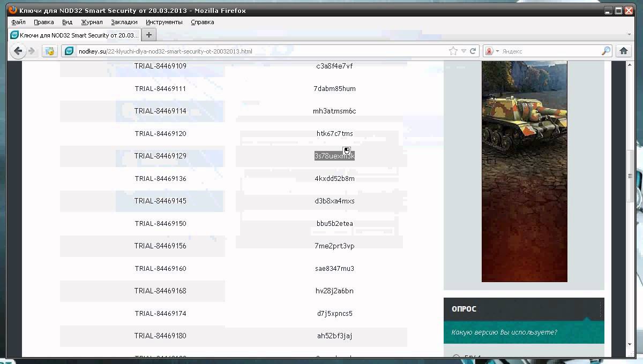Image resolution: width=643 pixels, height=364 pixels.
Task: Open the Журнал menu
Action: point(92,22)
